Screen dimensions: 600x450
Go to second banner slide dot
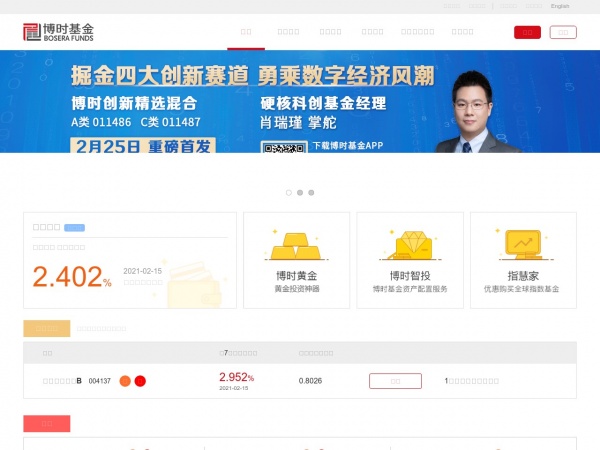click(300, 192)
